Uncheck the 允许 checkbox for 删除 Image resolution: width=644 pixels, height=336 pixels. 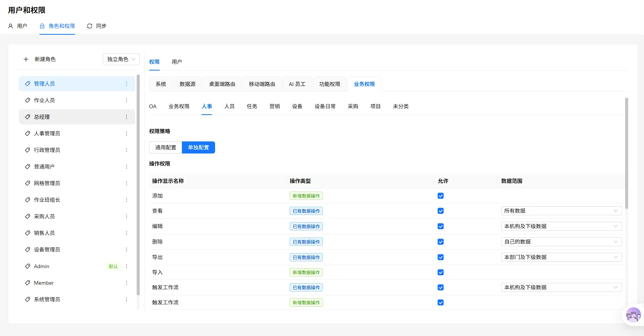441,242
